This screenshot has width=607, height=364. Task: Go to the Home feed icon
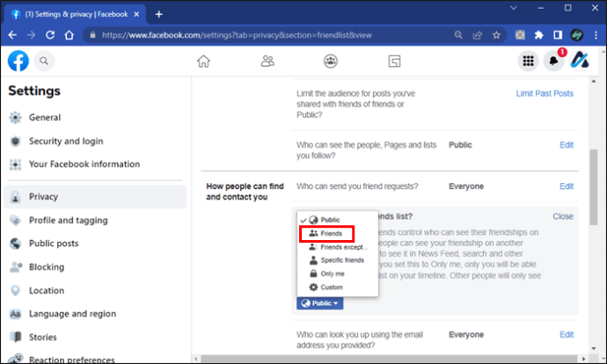(203, 62)
